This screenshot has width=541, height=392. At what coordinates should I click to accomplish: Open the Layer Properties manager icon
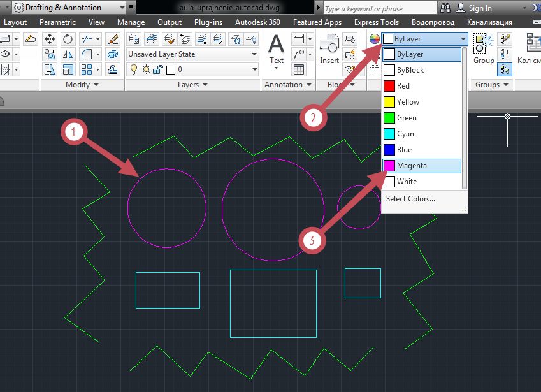(x=134, y=39)
